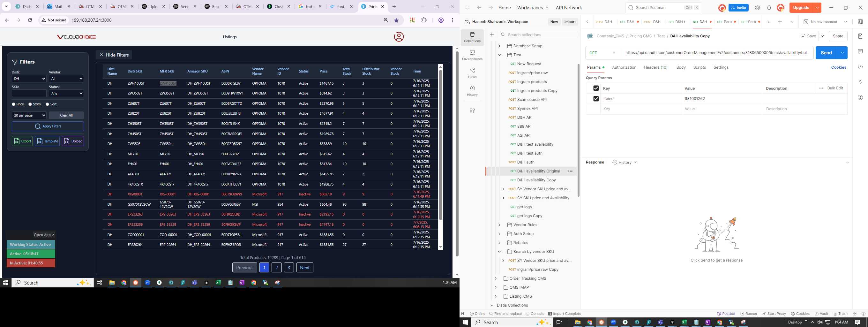
Task: Expand the Database Setup folder
Action: 500,46
